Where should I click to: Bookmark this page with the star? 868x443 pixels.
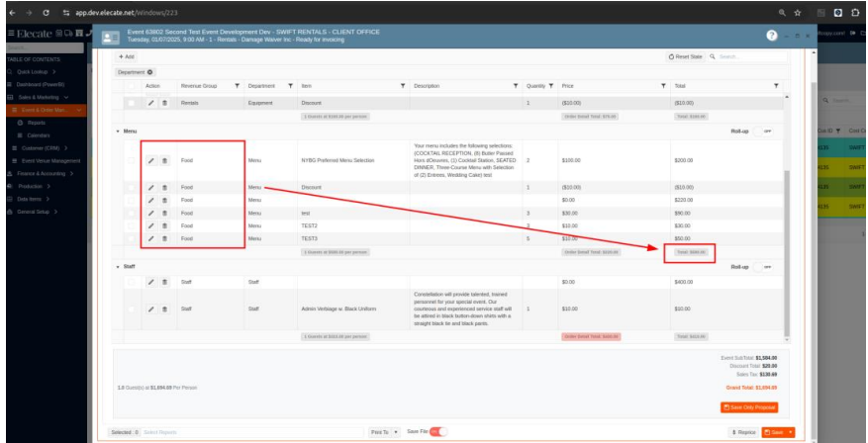click(798, 12)
